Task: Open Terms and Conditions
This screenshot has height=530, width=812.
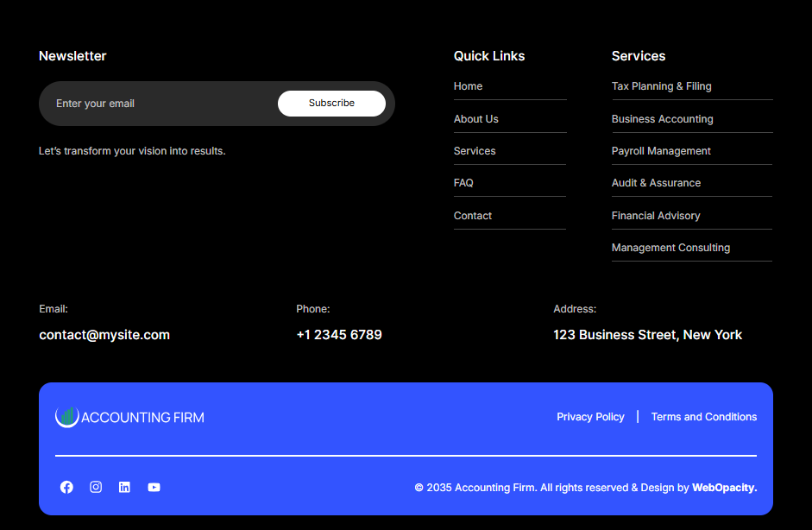Action: click(x=704, y=416)
